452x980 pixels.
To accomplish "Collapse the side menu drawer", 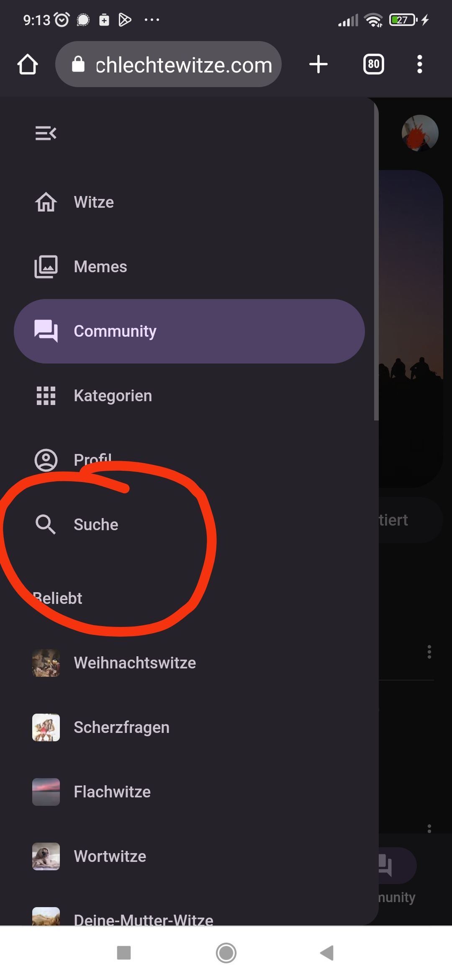I will pyautogui.click(x=46, y=133).
